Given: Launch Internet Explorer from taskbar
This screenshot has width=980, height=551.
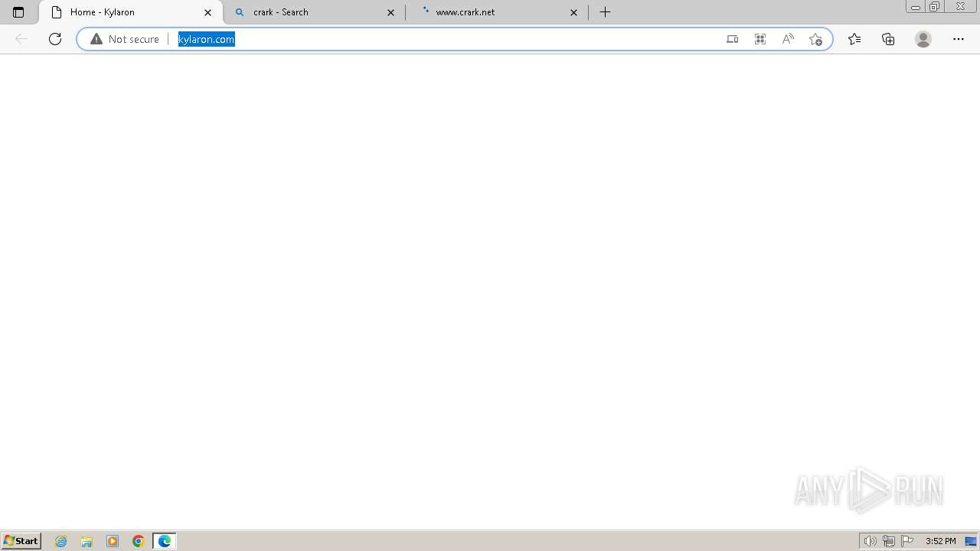Looking at the screenshot, I should click(61, 541).
